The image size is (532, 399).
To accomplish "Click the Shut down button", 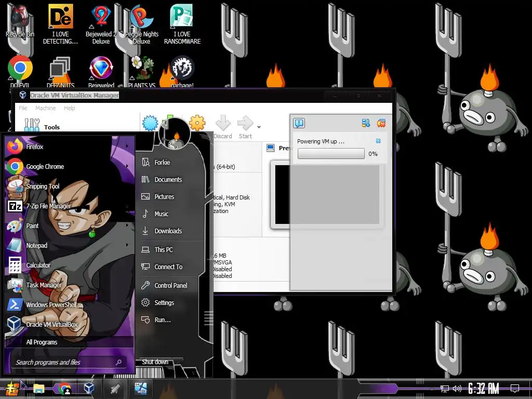I will pos(155,362).
